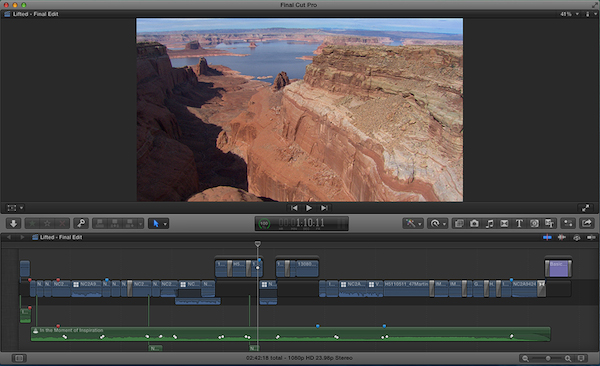The width and height of the screenshot is (600, 366).
Task: Open the viewer zoom 41% menu
Action: click(569, 14)
